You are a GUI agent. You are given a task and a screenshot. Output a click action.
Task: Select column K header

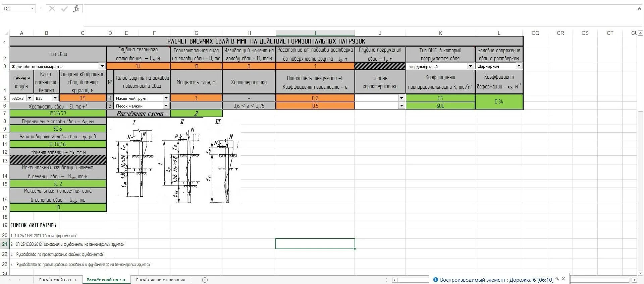[440, 33]
